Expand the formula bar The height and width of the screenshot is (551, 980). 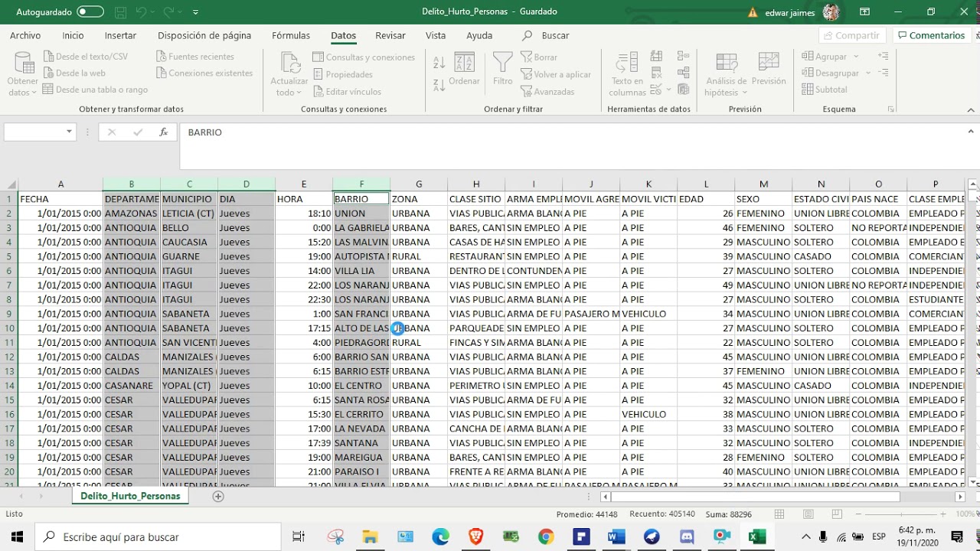[970, 132]
